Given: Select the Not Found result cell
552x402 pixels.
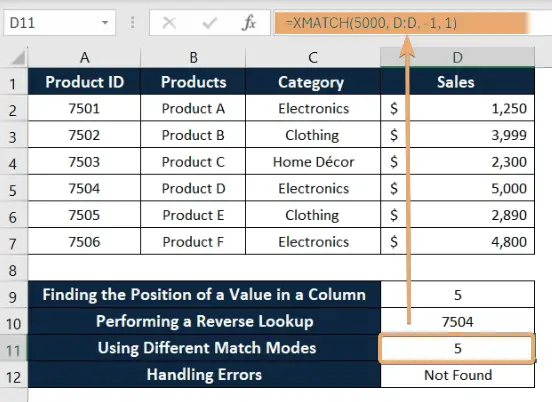Looking at the screenshot, I should click(457, 375).
